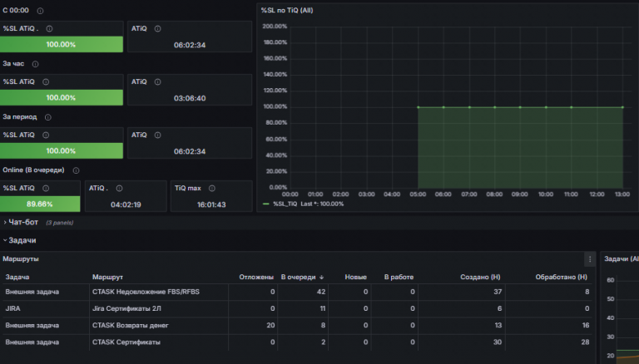Click Отложены value 20 in Возвраты денег row
The width and height of the screenshot is (639, 364).
[270, 325]
